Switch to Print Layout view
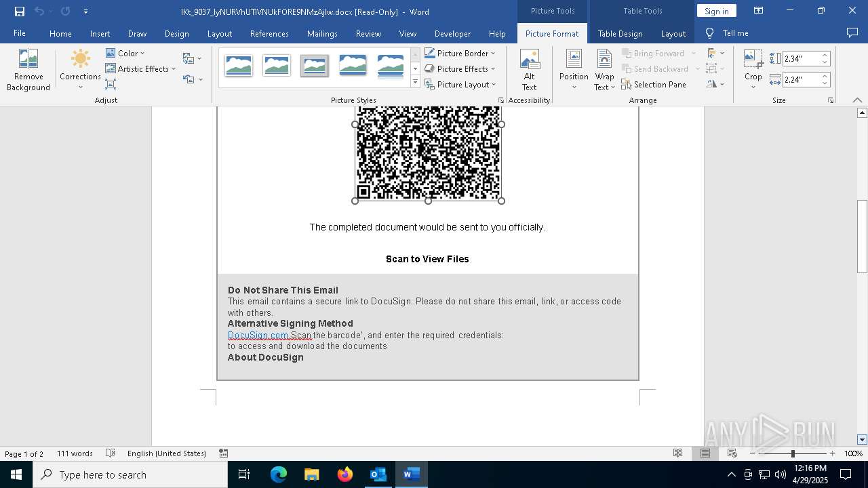The height and width of the screenshot is (488, 868). point(705,453)
